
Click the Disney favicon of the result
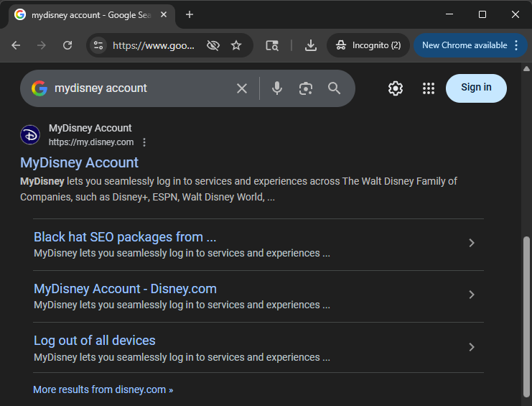[30, 135]
